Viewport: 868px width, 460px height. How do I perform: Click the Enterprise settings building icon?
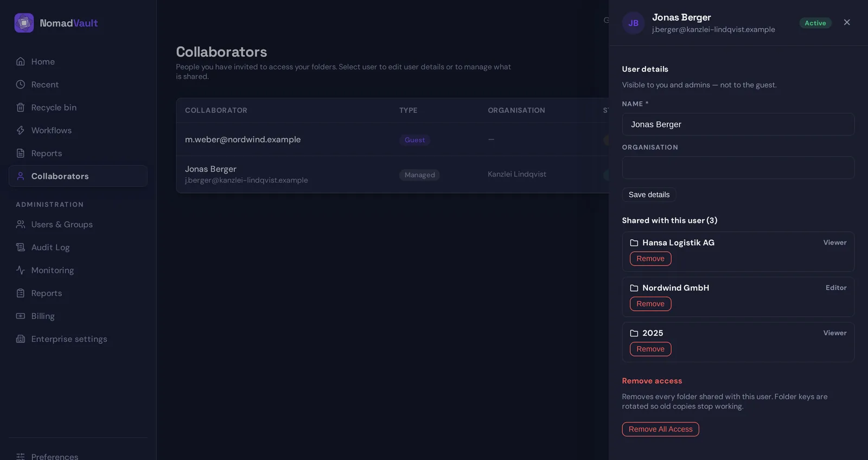coord(21,339)
